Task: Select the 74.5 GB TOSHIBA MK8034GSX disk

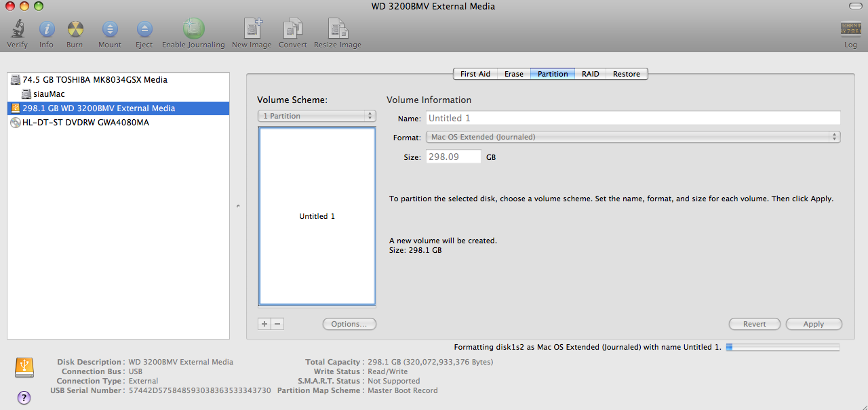Action: coord(118,80)
